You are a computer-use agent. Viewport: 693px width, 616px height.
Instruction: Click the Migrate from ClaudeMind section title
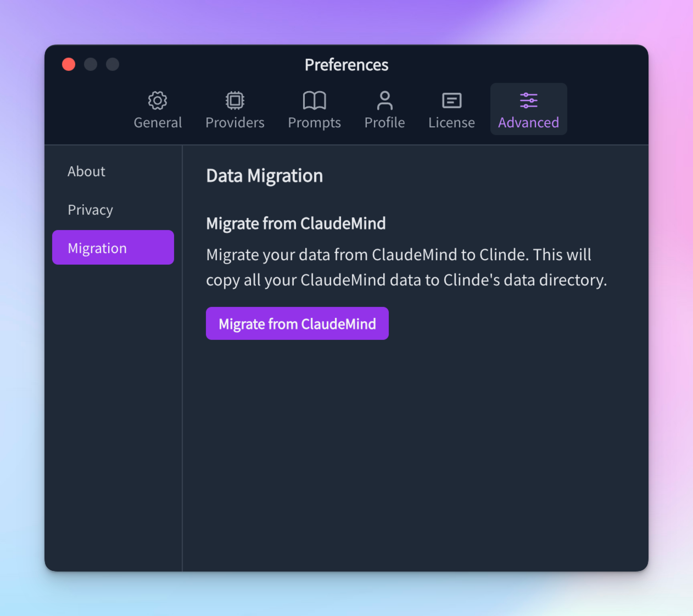296,223
